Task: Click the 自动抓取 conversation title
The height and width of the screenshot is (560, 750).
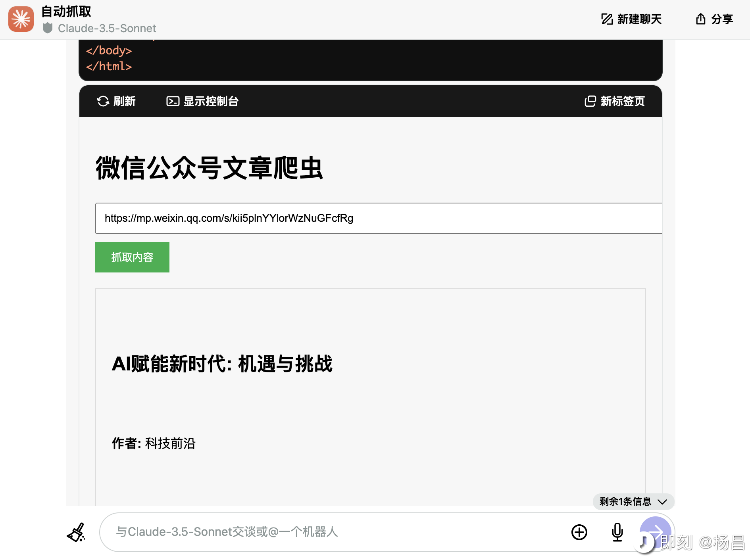Action: (66, 12)
